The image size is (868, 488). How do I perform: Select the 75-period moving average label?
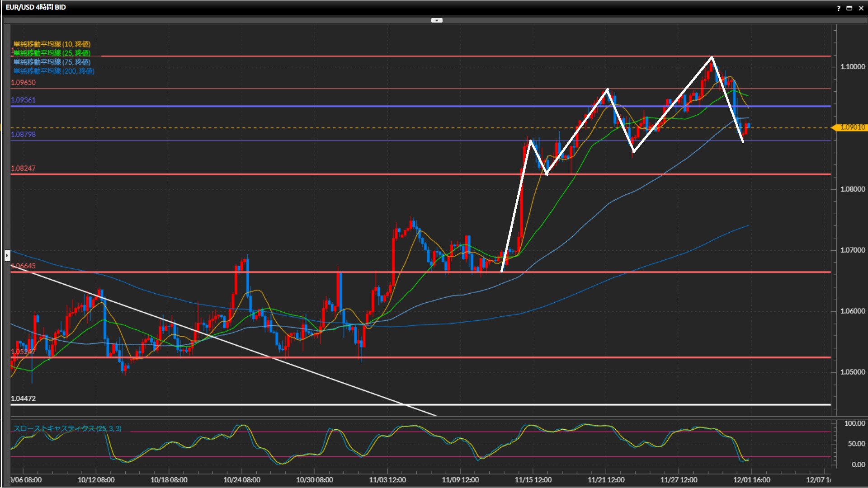pos(52,62)
